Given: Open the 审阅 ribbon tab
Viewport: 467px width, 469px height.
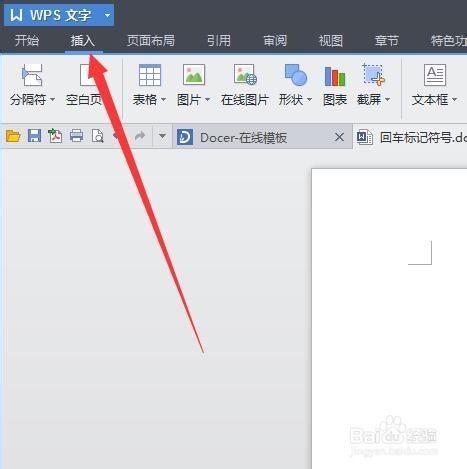Looking at the screenshot, I should (275, 41).
